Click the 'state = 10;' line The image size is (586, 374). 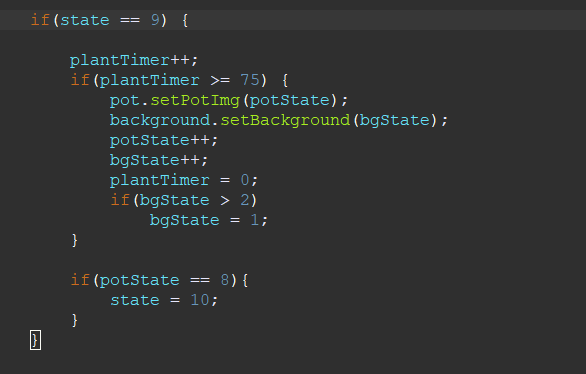(164, 300)
